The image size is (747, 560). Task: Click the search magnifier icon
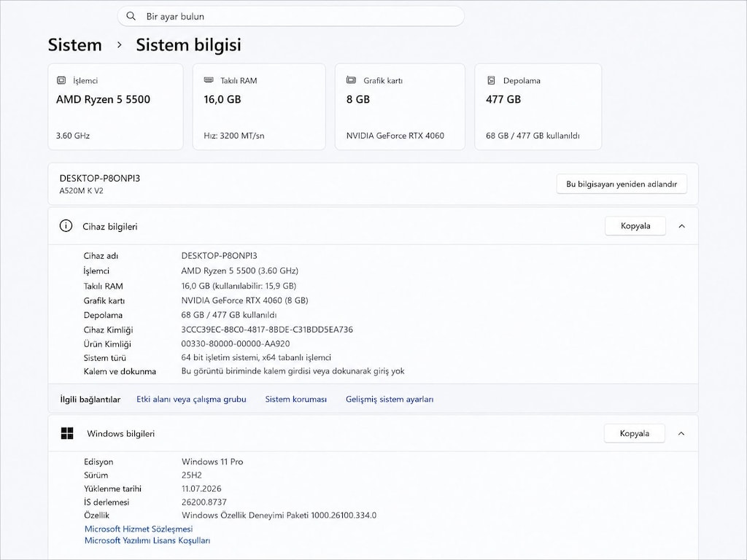[x=131, y=16]
